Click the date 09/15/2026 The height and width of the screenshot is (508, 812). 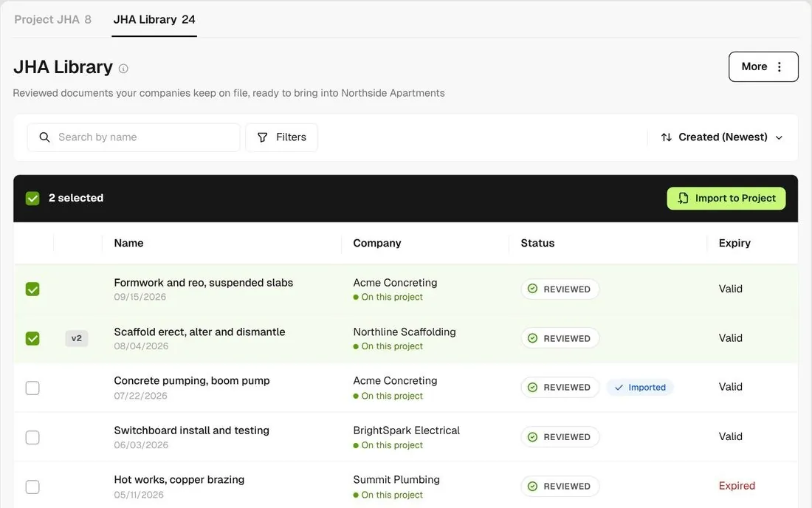pyautogui.click(x=140, y=297)
